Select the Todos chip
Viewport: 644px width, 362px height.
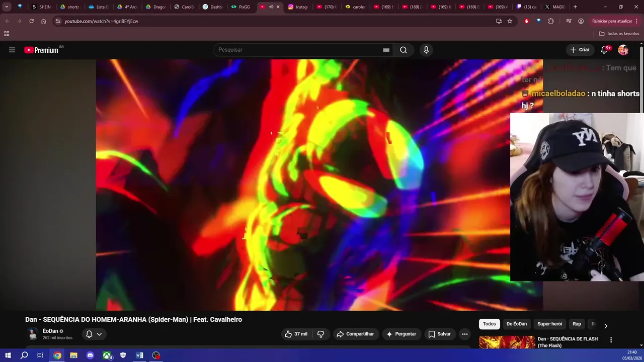pos(490,324)
